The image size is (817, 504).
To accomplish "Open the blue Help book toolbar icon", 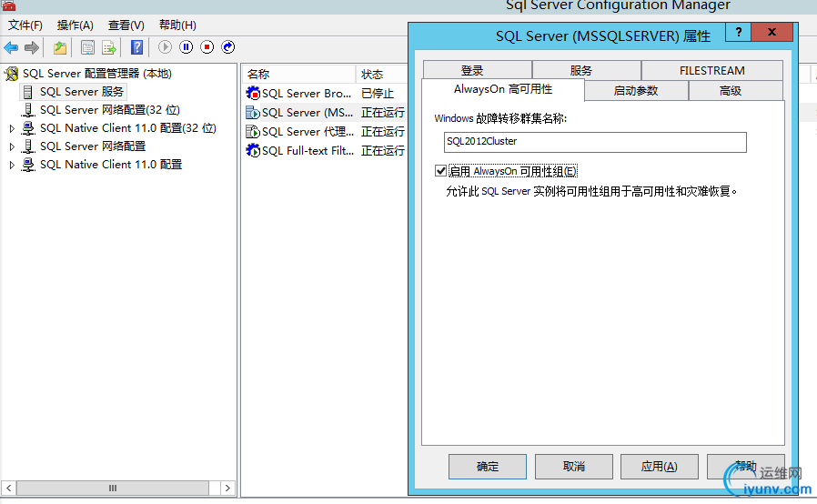I will [137, 47].
